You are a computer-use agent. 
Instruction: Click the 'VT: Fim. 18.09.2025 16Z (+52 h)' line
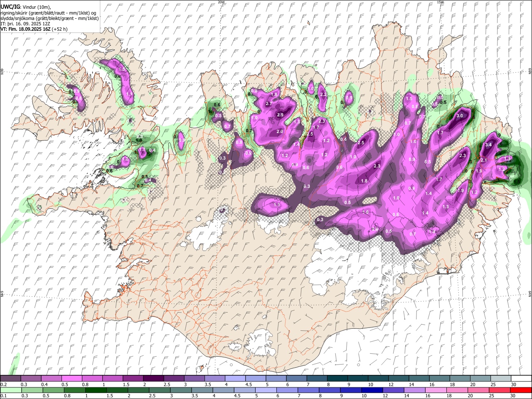point(34,29)
